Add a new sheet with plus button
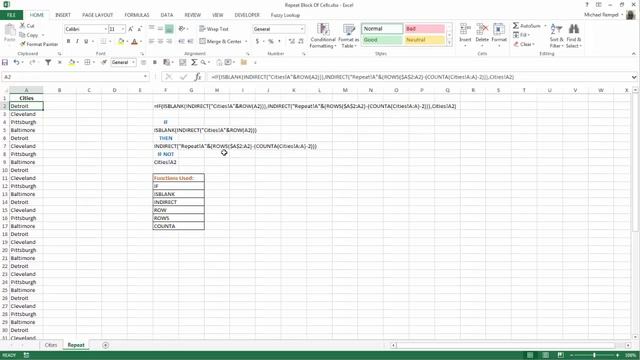Screen dimensions: 640x360 105,345
